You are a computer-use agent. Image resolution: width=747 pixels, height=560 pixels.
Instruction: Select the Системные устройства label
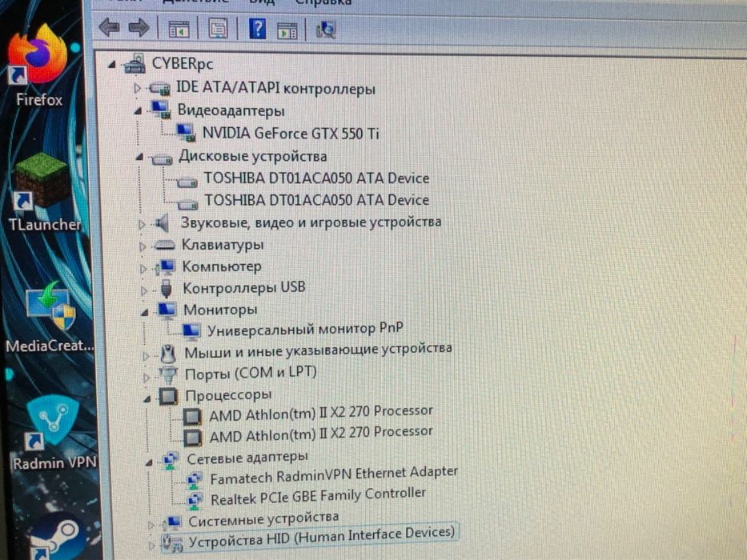pos(263,519)
